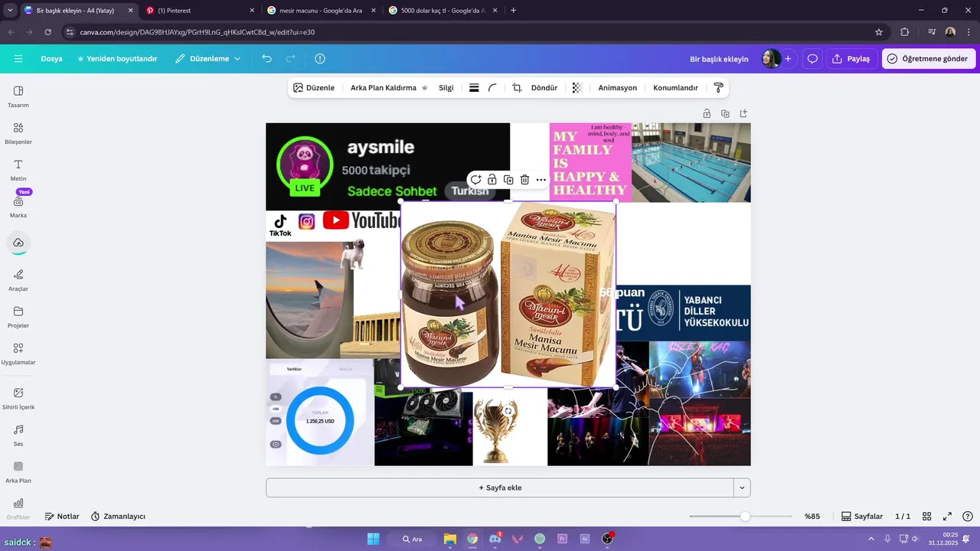The image size is (980, 551).
Task: Open the Ses audio panel
Action: [18, 435]
